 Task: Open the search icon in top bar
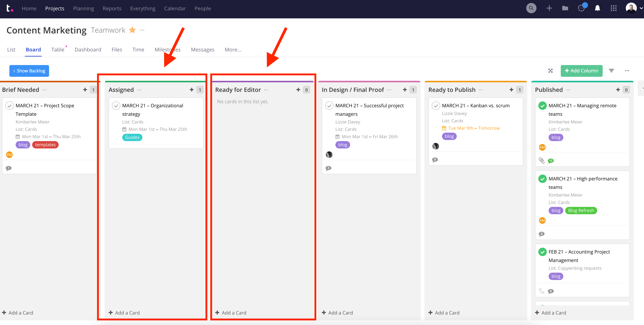pos(531,8)
